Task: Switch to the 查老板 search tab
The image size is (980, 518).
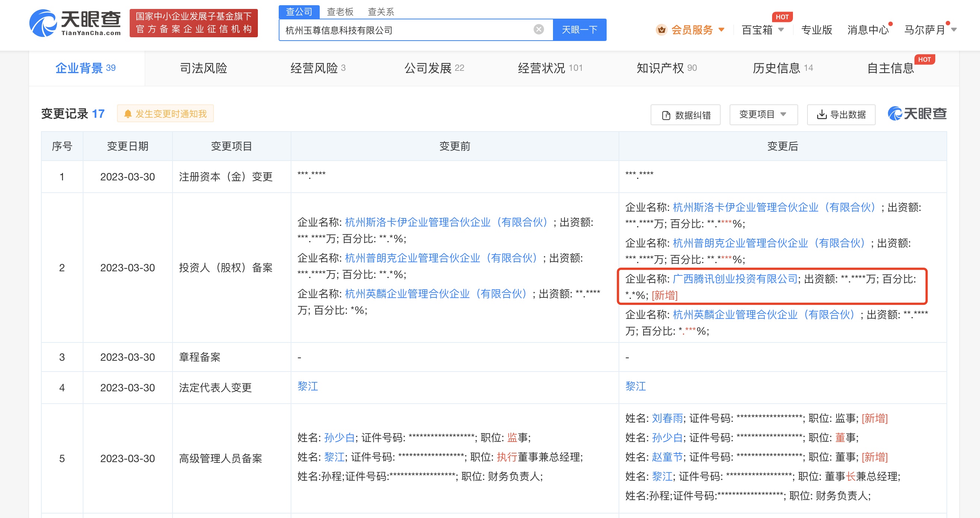Action: [340, 12]
